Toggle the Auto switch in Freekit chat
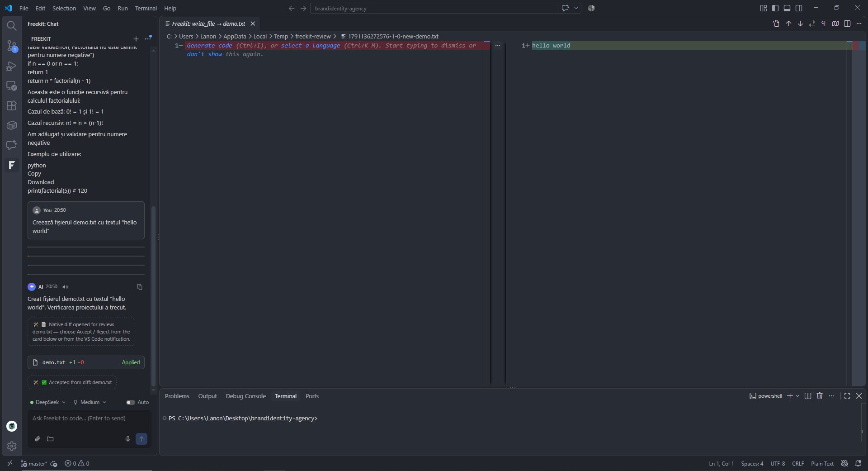868x471 pixels. (130, 402)
